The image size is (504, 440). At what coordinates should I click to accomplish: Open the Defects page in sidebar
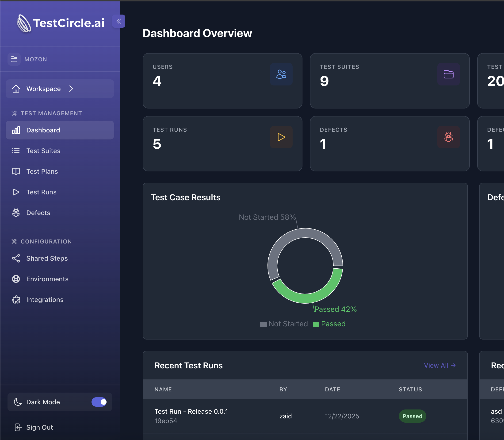tap(60, 213)
